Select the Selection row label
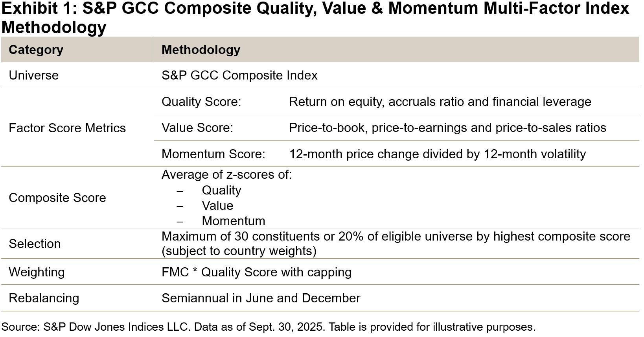The height and width of the screenshot is (337, 644). pos(35,244)
